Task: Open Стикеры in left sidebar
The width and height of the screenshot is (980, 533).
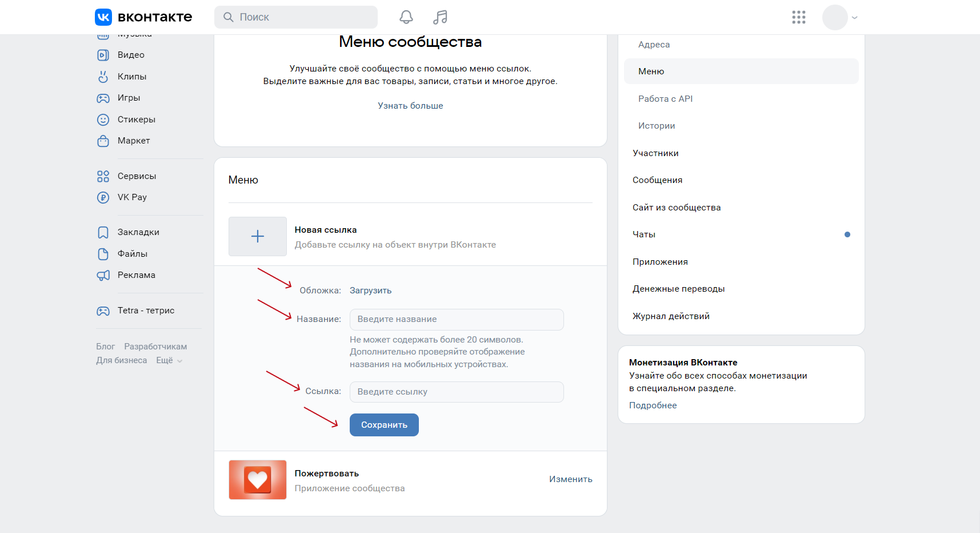Action: (x=137, y=120)
